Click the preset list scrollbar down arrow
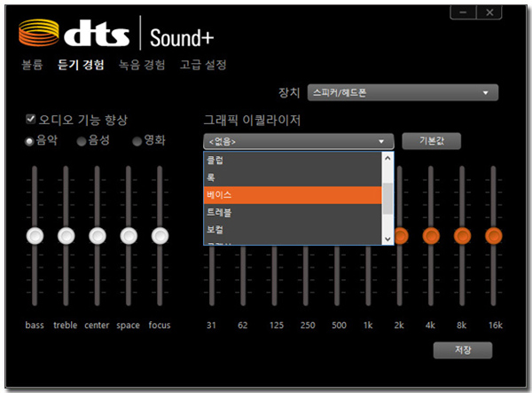 click(x=387, y=239)
